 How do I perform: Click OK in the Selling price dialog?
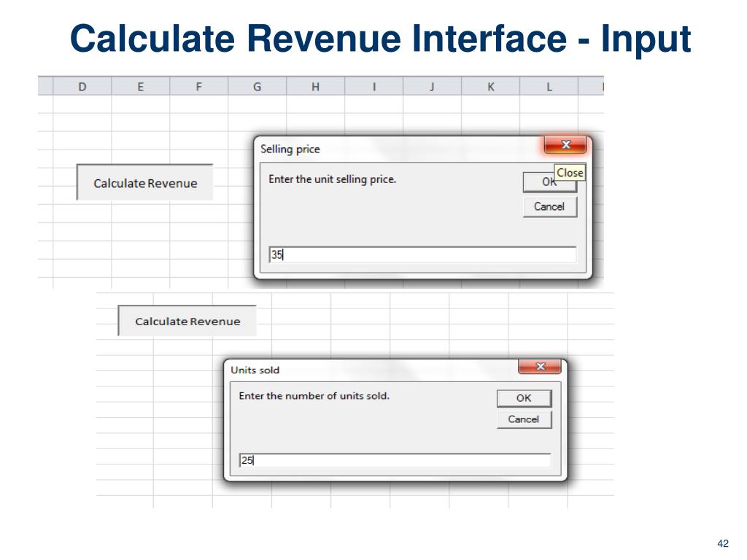pyautogui.click(x=549, y=182)
